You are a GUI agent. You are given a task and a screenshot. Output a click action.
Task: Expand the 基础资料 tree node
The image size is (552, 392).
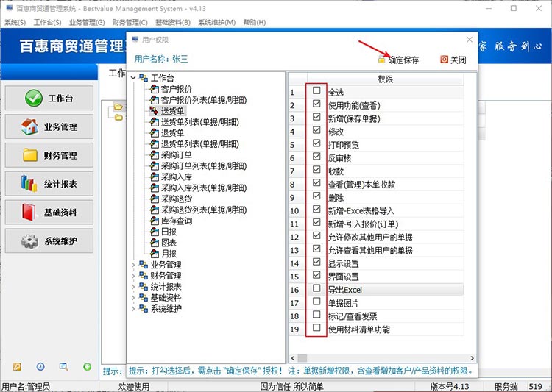click(x=133, y=298)
